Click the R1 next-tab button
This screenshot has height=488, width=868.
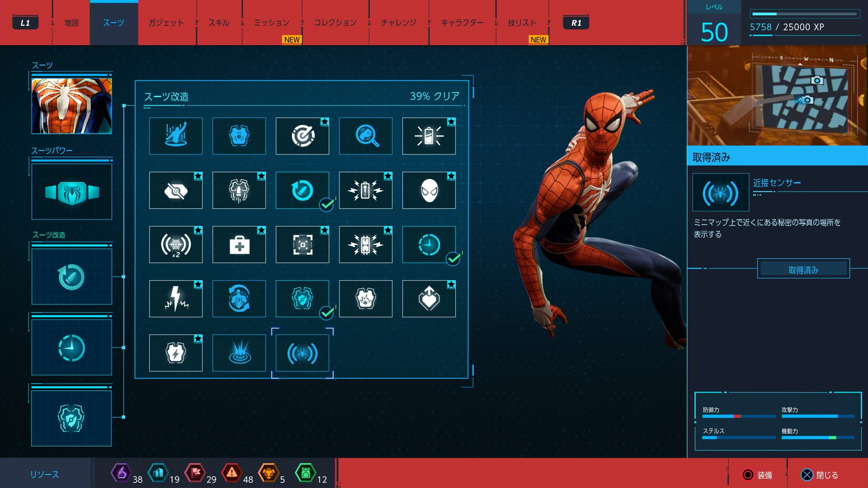click(576, 23)
